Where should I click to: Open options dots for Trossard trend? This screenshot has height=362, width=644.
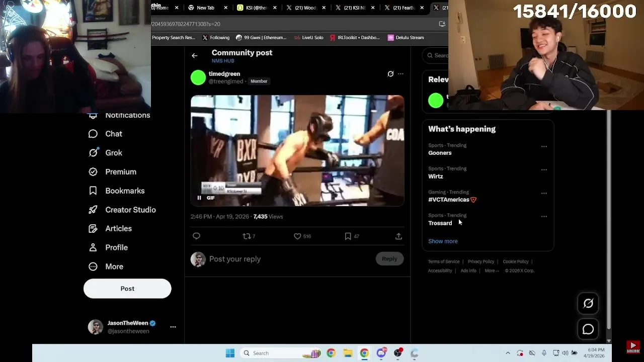tap(544, 217)
